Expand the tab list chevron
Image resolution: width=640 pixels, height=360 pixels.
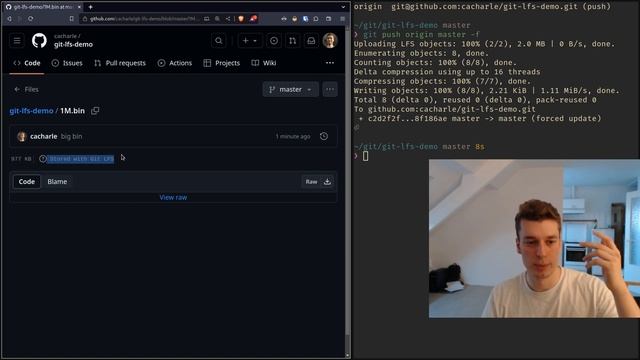click(x=343, y=7)
